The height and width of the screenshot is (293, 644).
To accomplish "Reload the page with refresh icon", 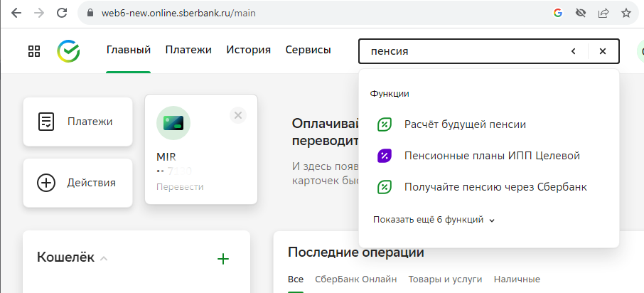I will [x=62, y=13].
